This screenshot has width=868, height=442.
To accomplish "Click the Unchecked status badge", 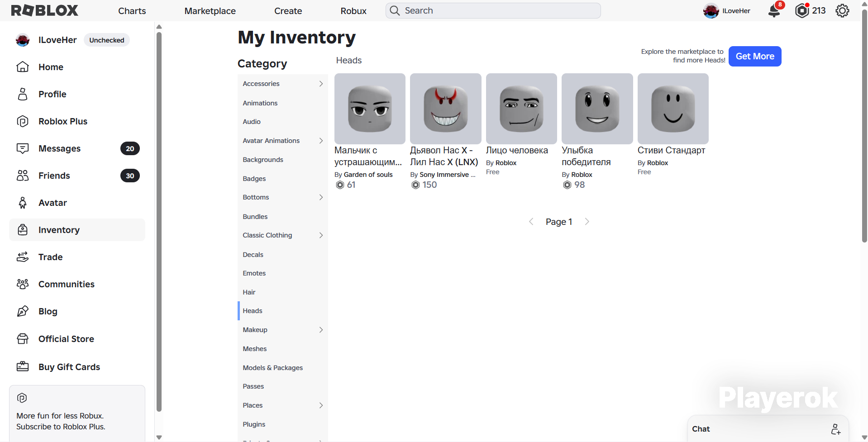I will [x=107, y=40].
